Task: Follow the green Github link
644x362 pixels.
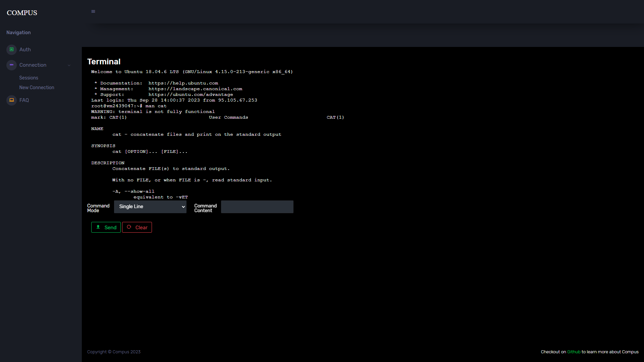Action: [x=574, y=352]
